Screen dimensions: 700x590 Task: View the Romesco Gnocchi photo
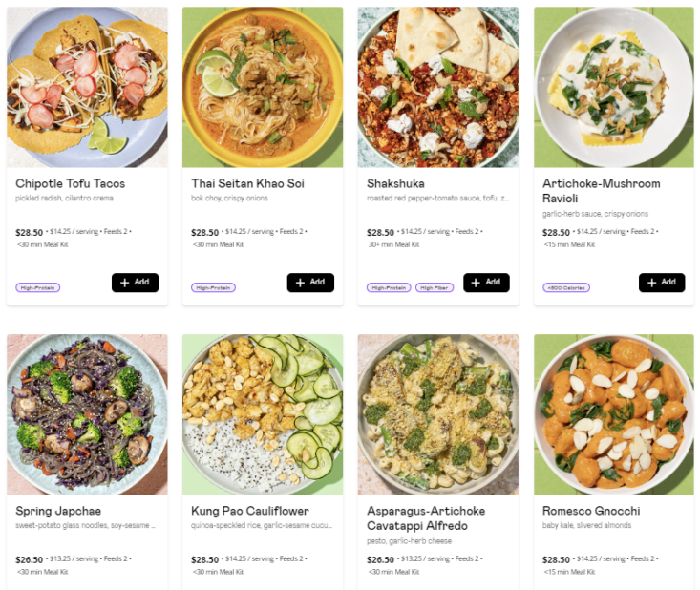(x=614, y=414)
